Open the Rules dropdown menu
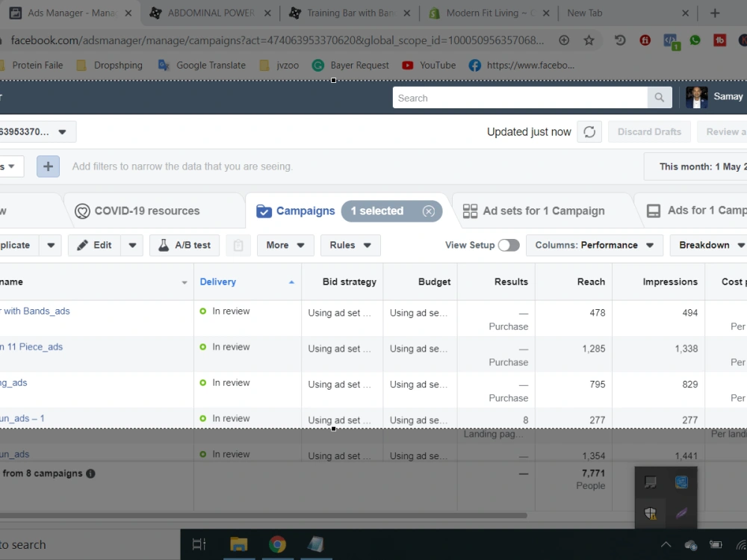This screenshot has height=560, width=747. (350, 245)
